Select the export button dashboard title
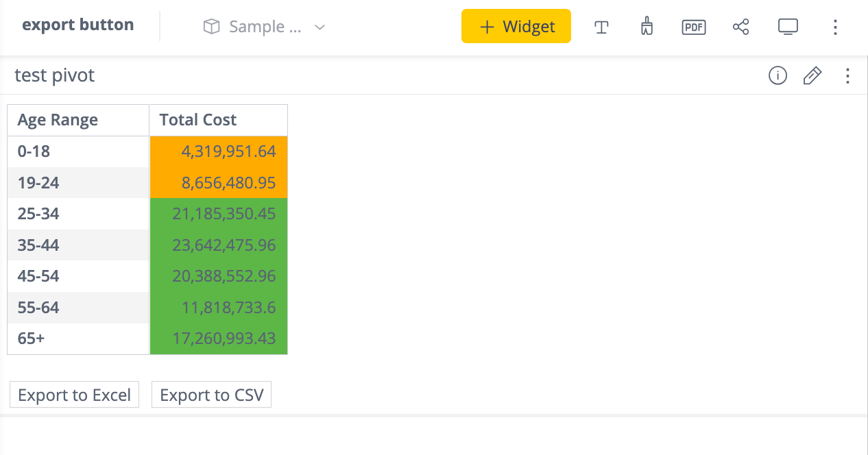The image size is (868, 455). click(77, 24)
